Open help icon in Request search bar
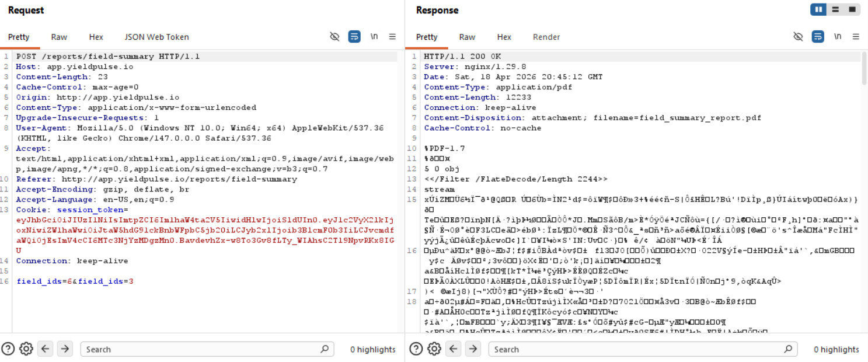This screenshot has width=868, height=362. pos(8,349)
